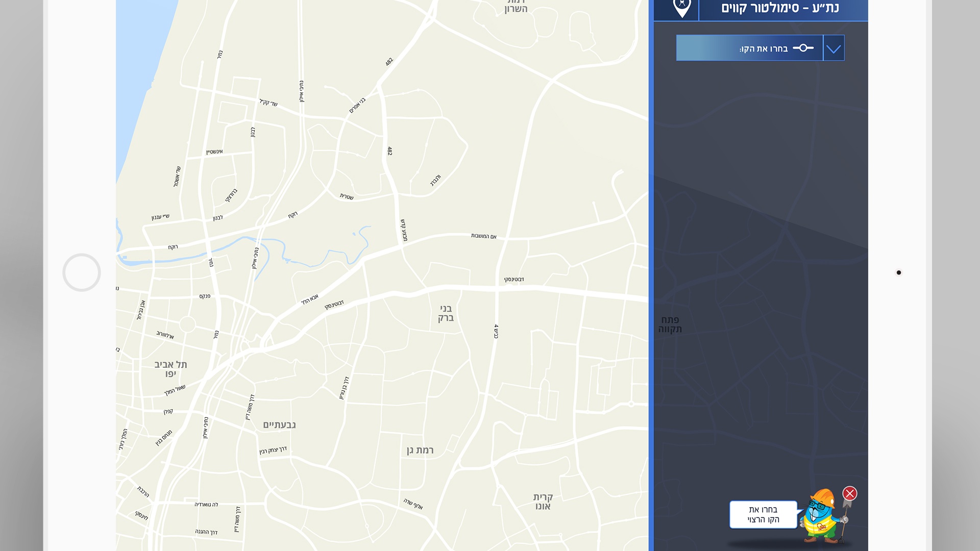The image size is (980, 551).
Task: Expand the line selector dropdown chevron
Action: [x=834, y=48]
